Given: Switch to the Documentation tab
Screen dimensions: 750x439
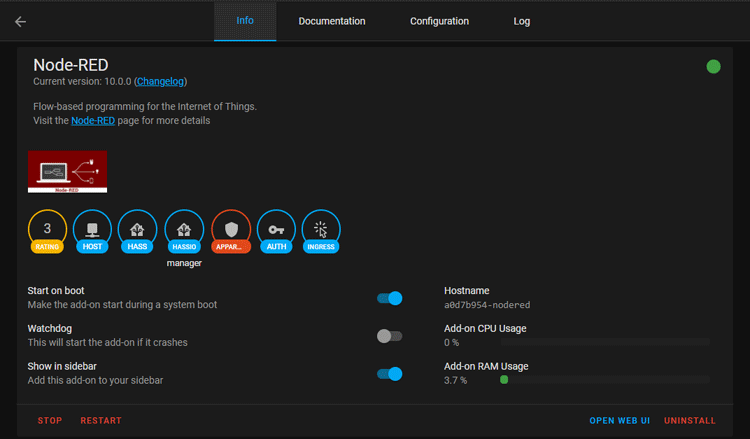Looking at the screenshot, I should click(x=332, y=21).
